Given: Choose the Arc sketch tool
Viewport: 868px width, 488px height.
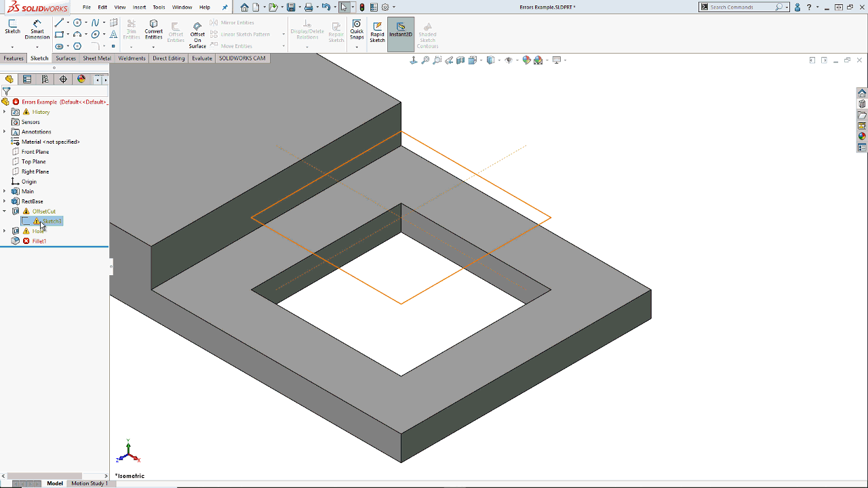Looking at the screenshot, I should click(x=77, y=35).
